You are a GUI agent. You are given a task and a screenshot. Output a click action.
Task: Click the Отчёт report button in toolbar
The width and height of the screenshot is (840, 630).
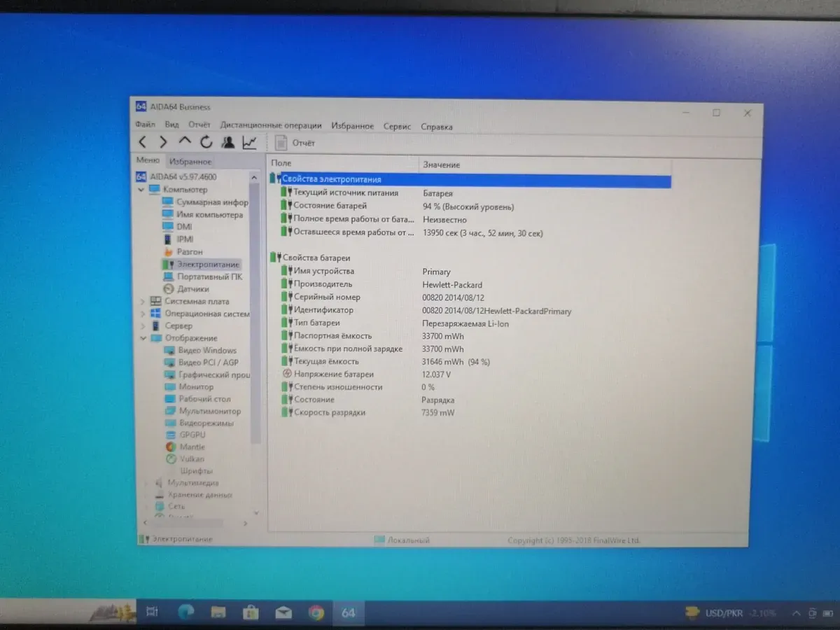coord(295,143)
